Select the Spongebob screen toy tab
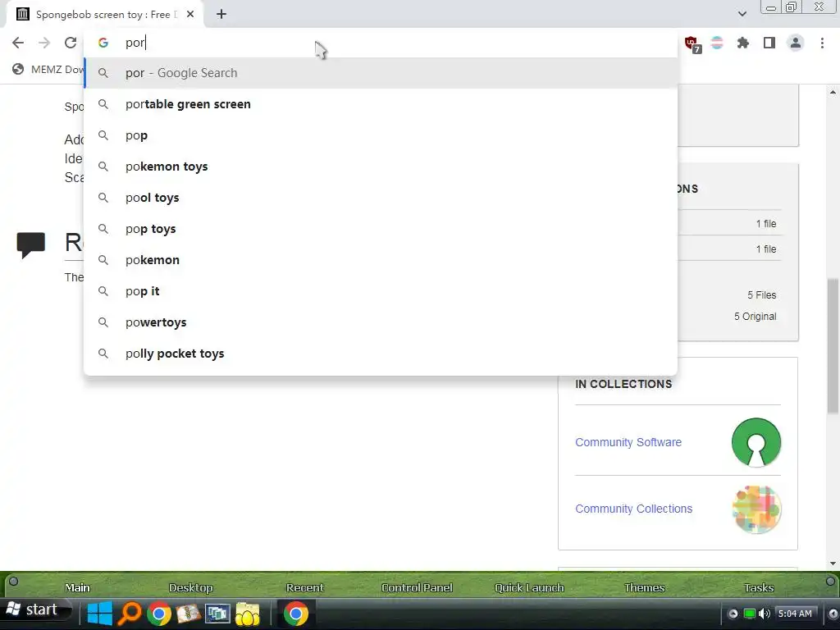Viewport: 840px width, 630px height. click(x=105, y=15)
